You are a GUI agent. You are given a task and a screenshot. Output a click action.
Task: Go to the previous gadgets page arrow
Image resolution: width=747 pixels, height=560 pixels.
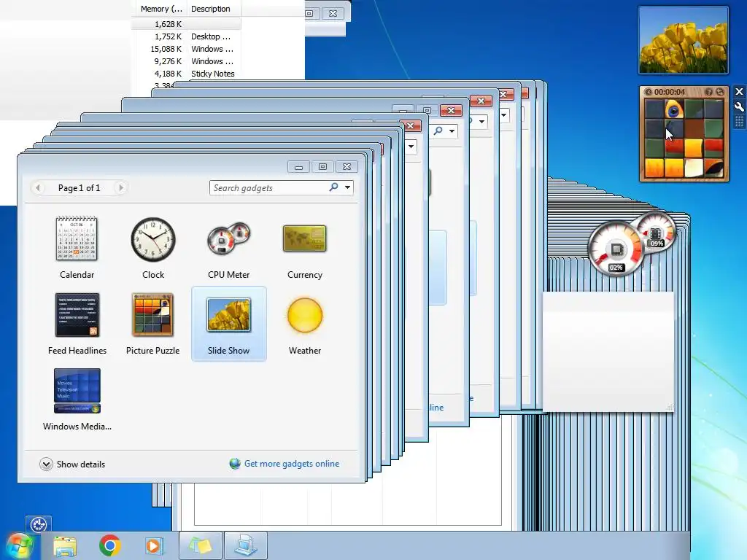click(x=38, y=187)
